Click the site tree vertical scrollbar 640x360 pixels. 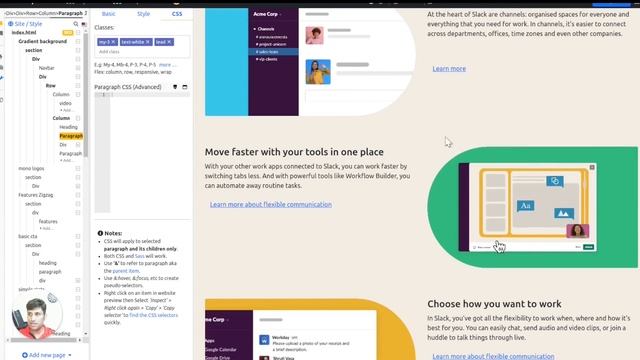coord(86,94)
